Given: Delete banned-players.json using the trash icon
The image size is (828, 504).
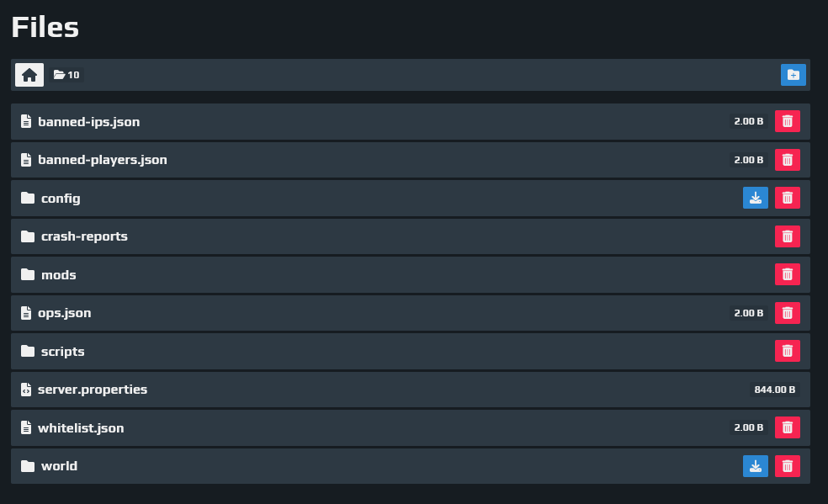Looking at the screenshot, I should 788,160.
